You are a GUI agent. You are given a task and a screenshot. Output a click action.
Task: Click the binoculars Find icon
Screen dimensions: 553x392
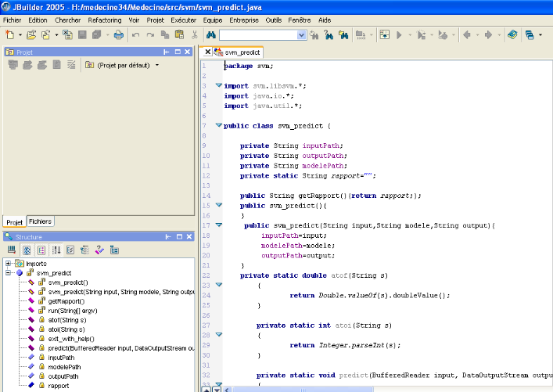pyautogui.click(x=210, y=35)
